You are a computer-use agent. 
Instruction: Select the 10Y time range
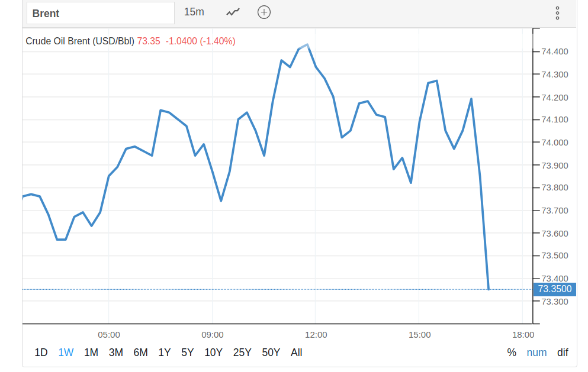click(213, 352)
